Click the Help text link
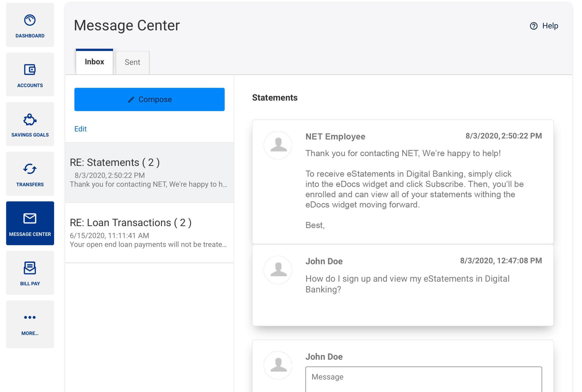Image resolution: width=582 pixels, height=392 pixels. click(x=550, y=26)
